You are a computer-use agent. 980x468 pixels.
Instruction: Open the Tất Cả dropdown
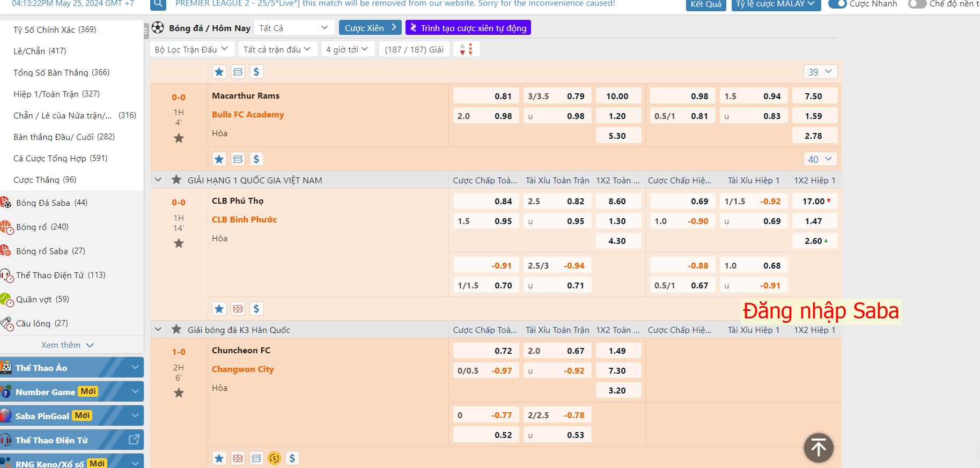pyautogui.click(x=293, y=28)
